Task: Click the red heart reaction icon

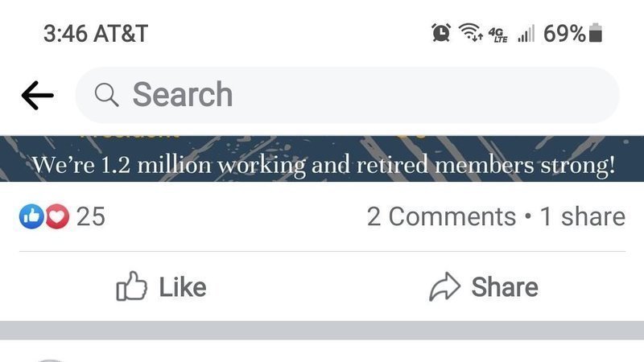Action: (x=56, y=216)
